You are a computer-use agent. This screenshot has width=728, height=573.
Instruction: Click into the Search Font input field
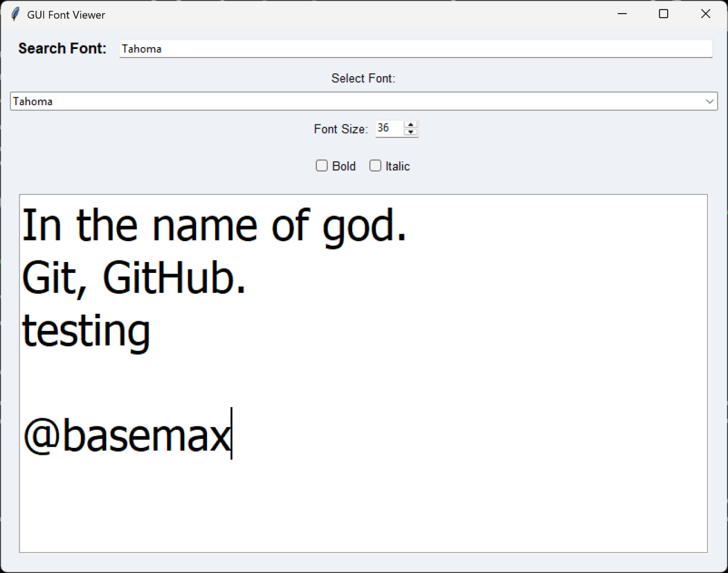[x=416, y=49]
